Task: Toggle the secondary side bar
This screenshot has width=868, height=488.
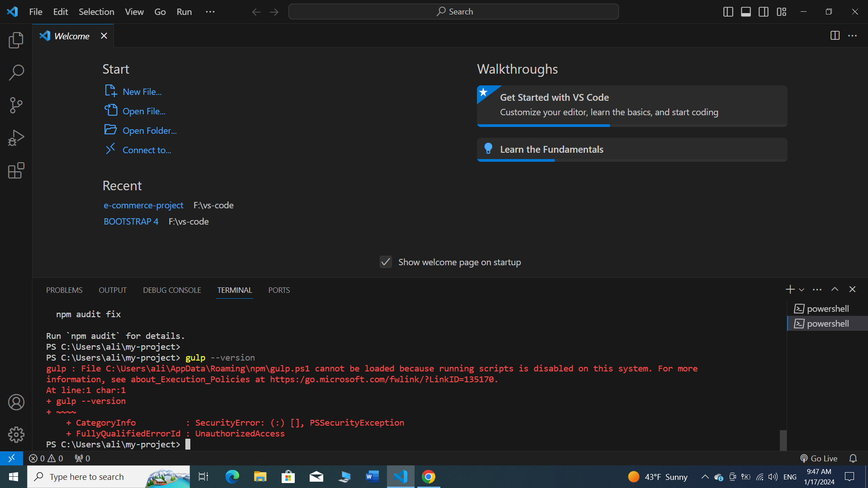Action: (764, 12)
